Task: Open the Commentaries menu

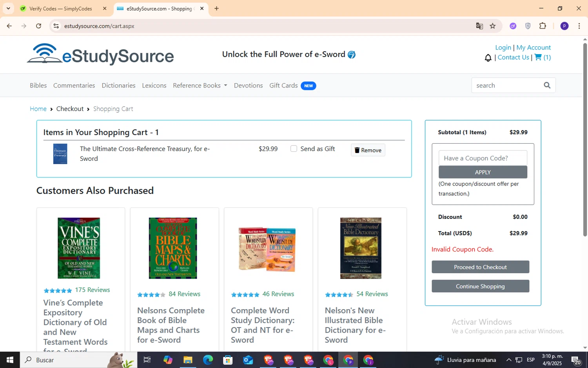Action: 74,85
